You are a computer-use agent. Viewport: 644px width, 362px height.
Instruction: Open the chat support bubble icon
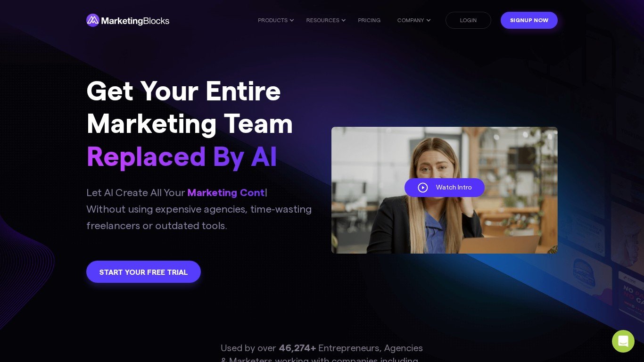(x=623, y=341)
